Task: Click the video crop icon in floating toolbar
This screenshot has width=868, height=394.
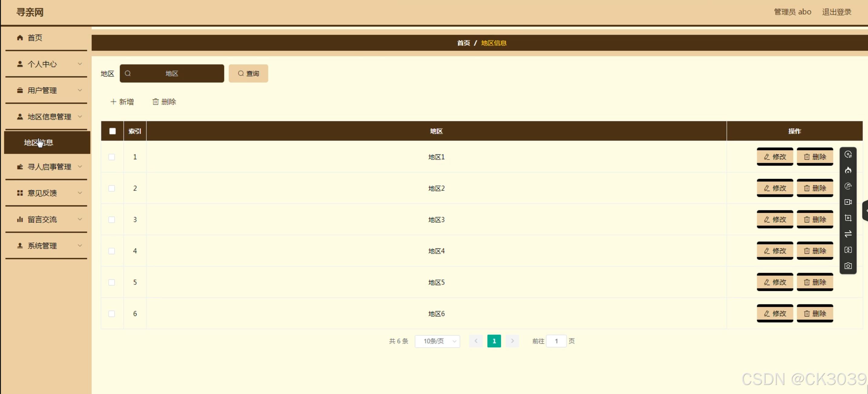Action: 848,218
